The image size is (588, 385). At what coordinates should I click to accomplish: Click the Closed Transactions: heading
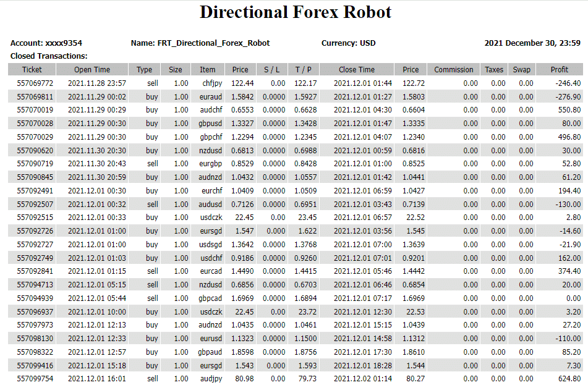[x=49, y=56]
